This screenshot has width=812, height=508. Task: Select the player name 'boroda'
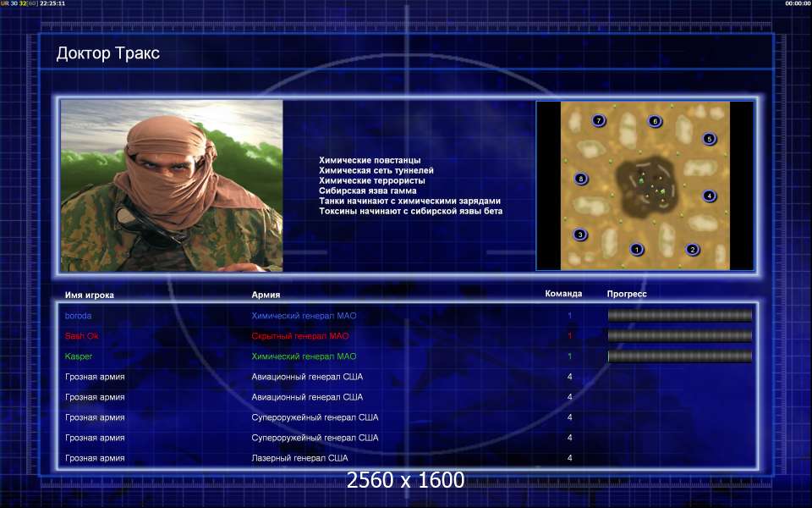coord(78,315)
